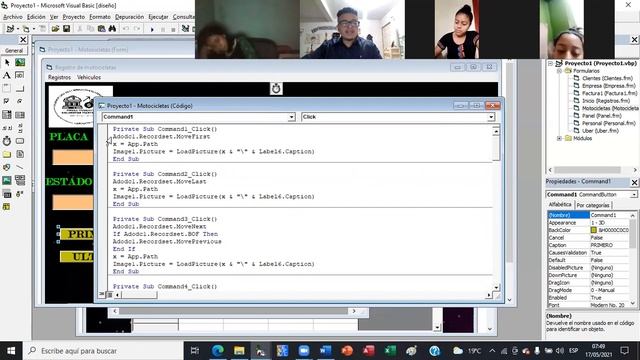The width and height of the screenshot is (640, 360).
Task: Open the Command1 object dropdown in code window
Action: coord(291,117)
